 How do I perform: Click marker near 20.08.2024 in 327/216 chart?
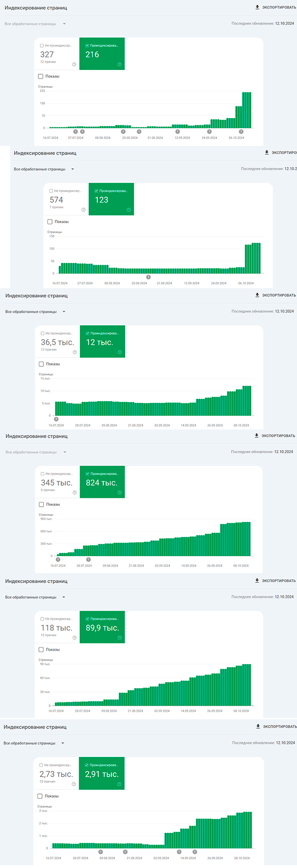tap(123, 132)
